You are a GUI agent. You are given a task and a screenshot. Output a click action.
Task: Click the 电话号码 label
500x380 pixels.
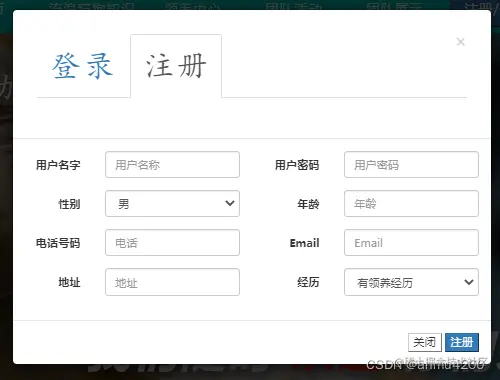pyautogui.click(x=58, y=243)
